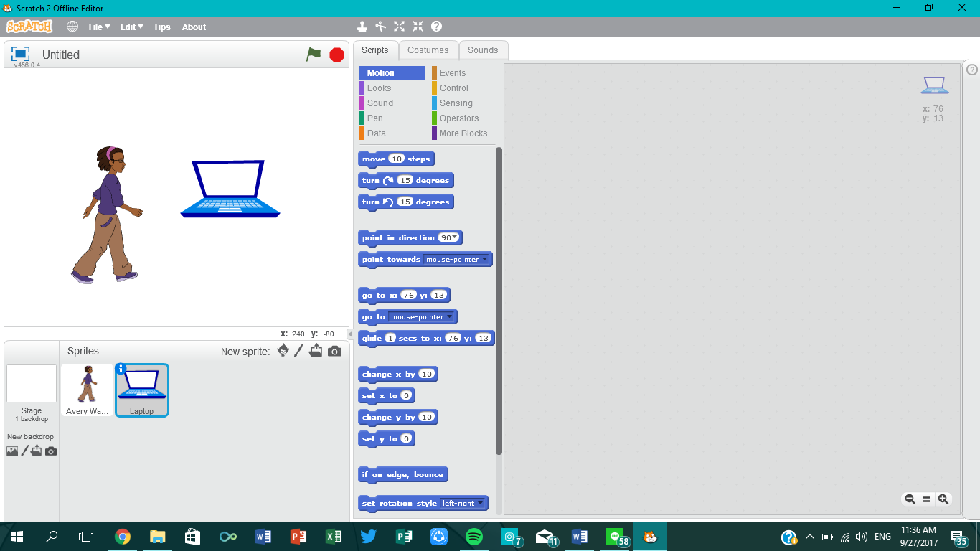The width and height of the screenshot is (980, 551).
Task: Select the shrink sprite tool
Action: pyautogui.click(x=418, y=26)
